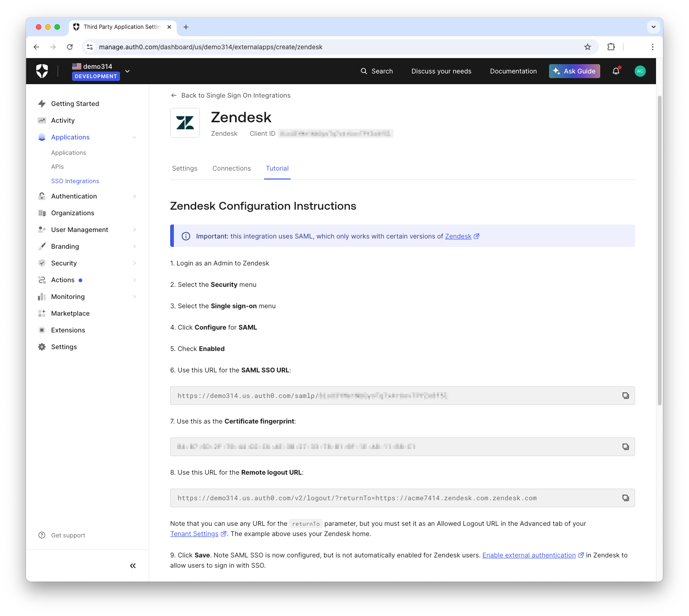Click the SAML SSO URL field
Screen dimensions: 689x616
402,396
